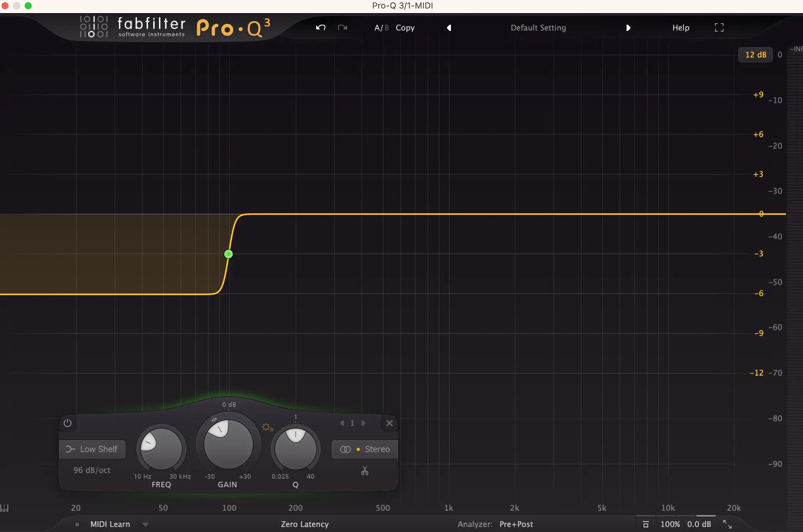803x532 pixels.
Task: Click the resize arrows icon bottom right
Action: tap(727, 524)
